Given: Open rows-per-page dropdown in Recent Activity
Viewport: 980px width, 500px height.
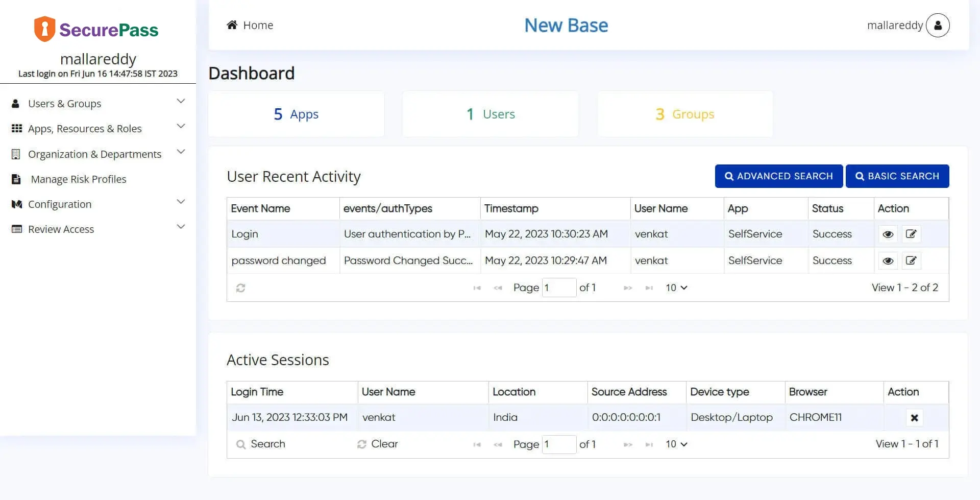Looking at the screenshot, I should point(676,288).
